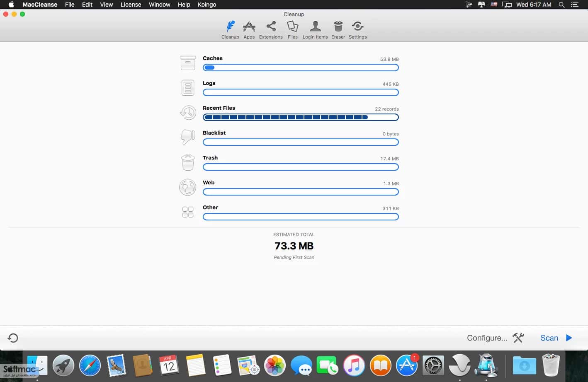This screenshot has width=588, height=382.
Task: Click the Logs progress bar
Action: point(301,92)
